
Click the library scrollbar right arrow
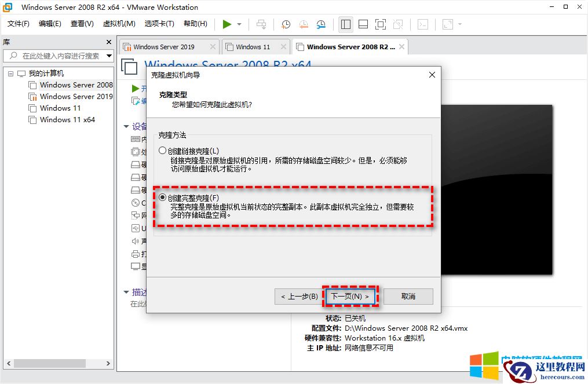[108, 363]
